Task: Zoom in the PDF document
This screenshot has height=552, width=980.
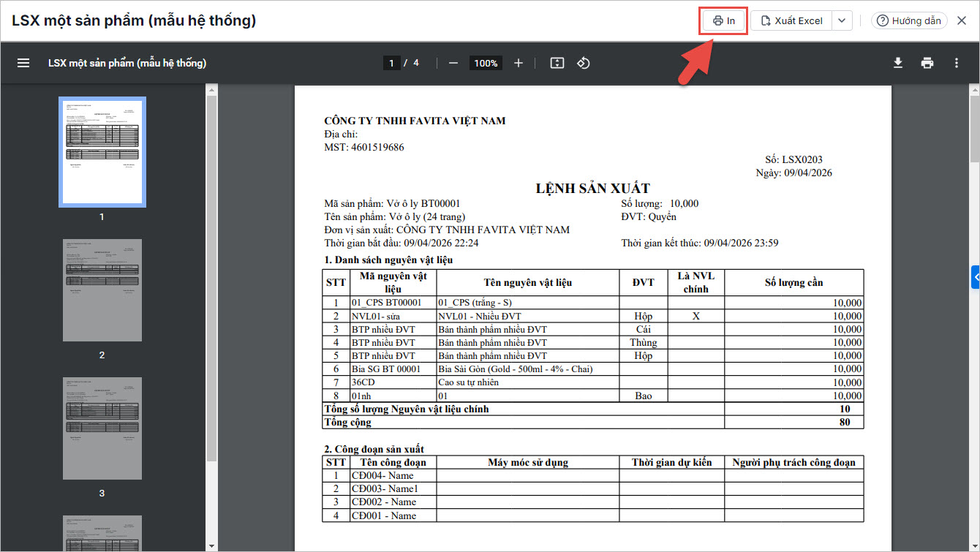Action: (519, 63)
